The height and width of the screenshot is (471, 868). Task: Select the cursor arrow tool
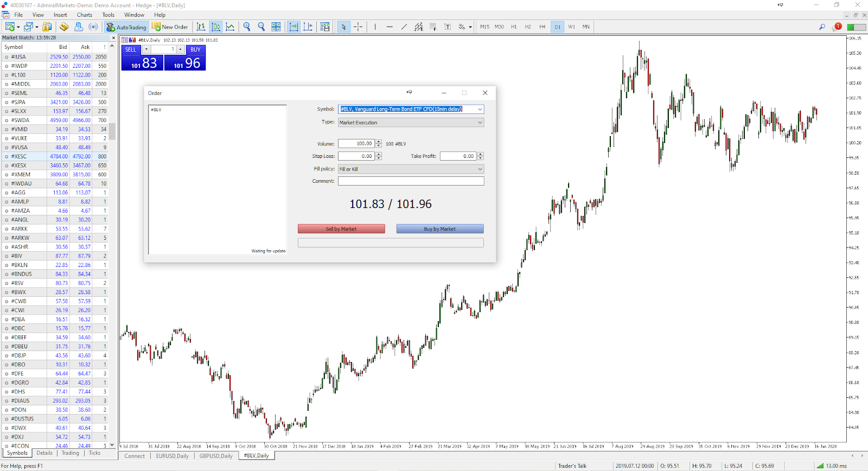click(343, 27)
